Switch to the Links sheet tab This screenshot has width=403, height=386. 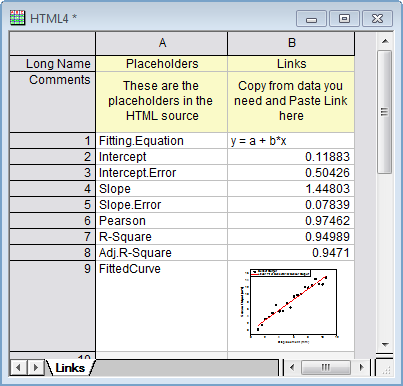pyautogui.click(x=70, y=368)
